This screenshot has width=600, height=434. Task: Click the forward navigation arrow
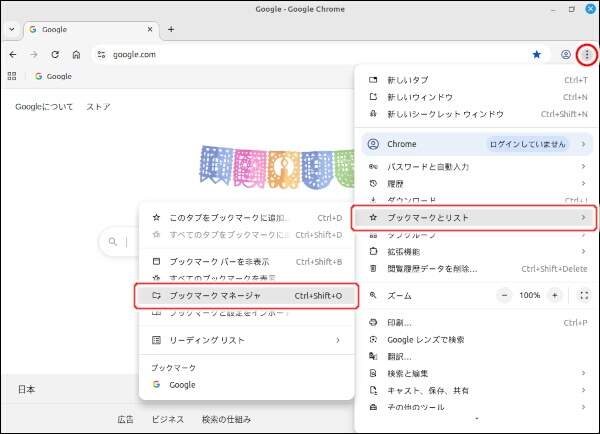pos(34,55)
